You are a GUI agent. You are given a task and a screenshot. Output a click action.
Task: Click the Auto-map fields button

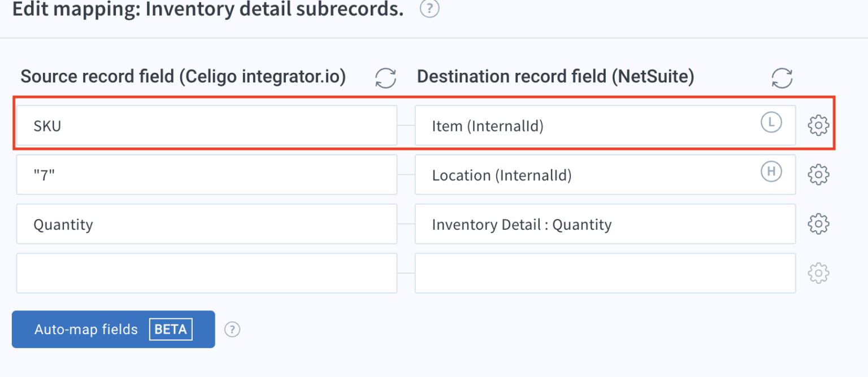point(85,329)
